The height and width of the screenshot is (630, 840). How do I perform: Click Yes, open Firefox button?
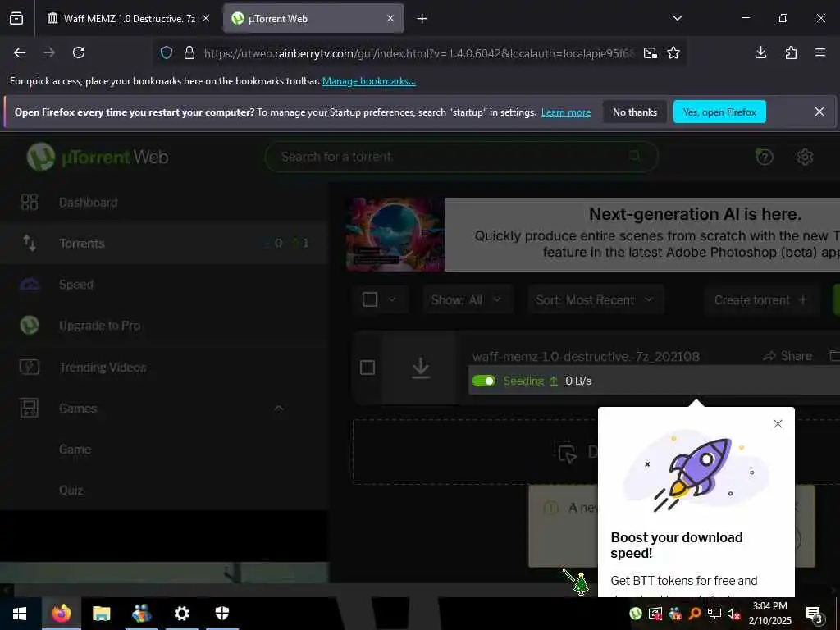point(719,112)
